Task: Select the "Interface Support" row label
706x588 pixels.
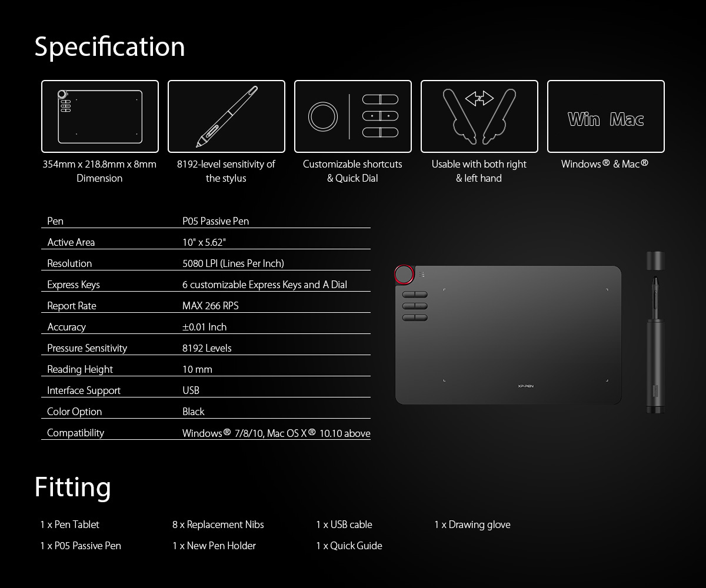Action: point(84,390)
